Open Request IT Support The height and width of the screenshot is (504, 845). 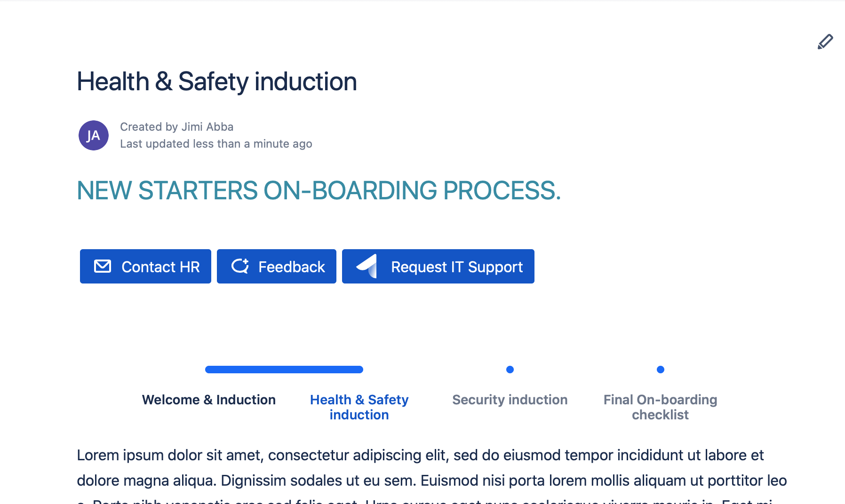[438, 267]
